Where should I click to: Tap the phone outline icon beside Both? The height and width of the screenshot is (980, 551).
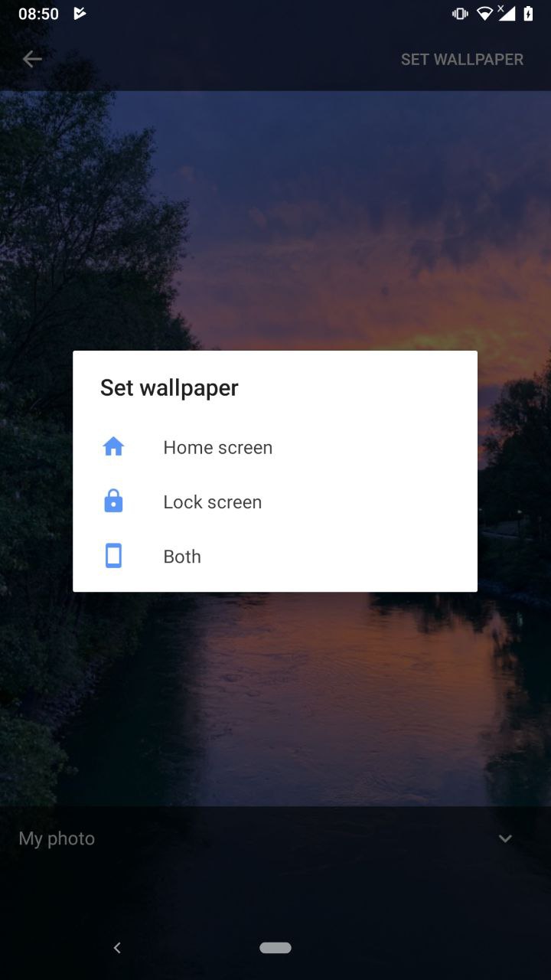[113, 556]
